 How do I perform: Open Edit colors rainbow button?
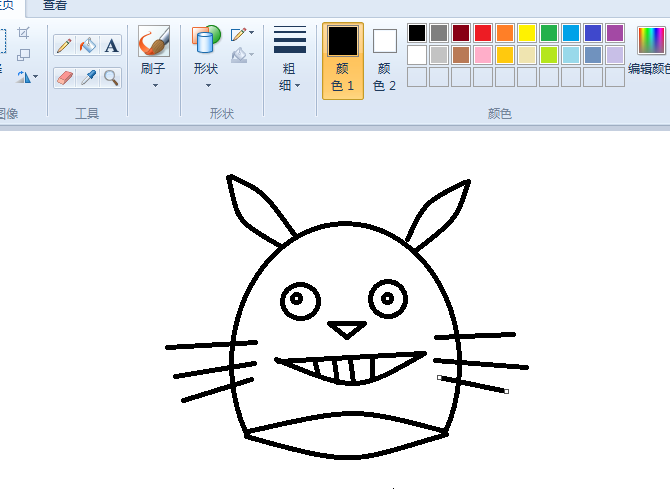point(651,41)
